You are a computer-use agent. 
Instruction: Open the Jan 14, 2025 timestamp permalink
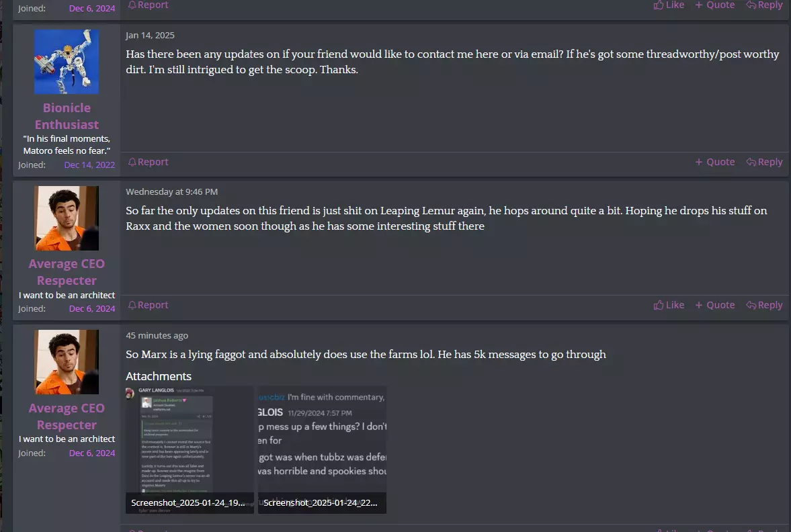(150, 36)
